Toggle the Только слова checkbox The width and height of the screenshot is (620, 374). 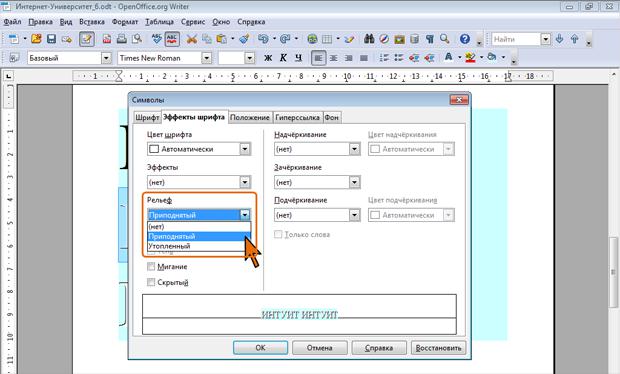tap(278, 234)
